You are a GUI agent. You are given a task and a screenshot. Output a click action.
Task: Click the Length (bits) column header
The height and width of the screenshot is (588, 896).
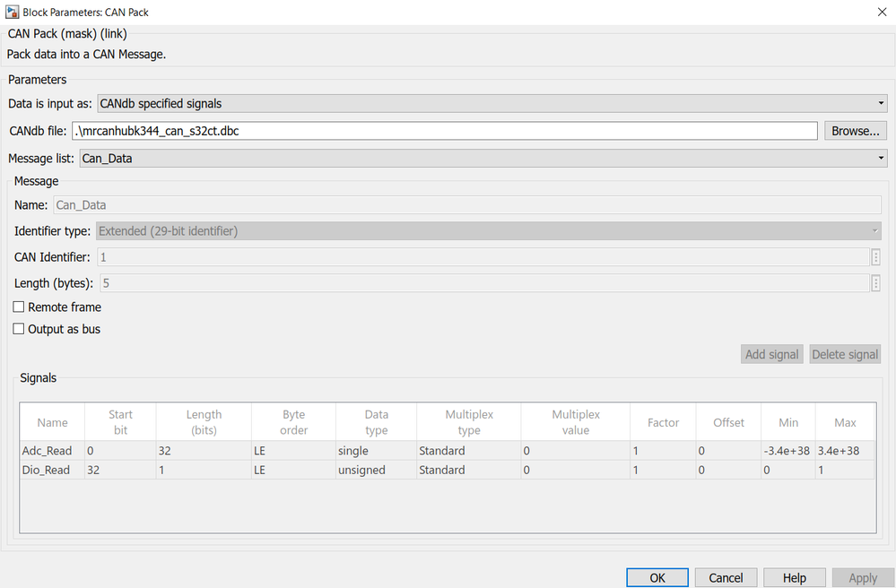(204, 422)
